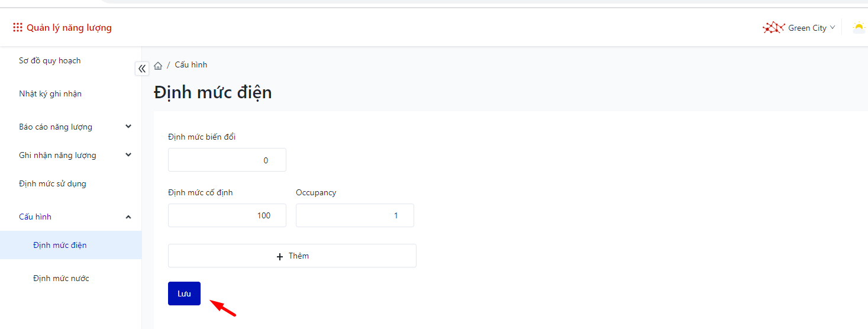
Task: Expand the Ghi nhận năng lượng submenu
Action: tap(128, 155)
